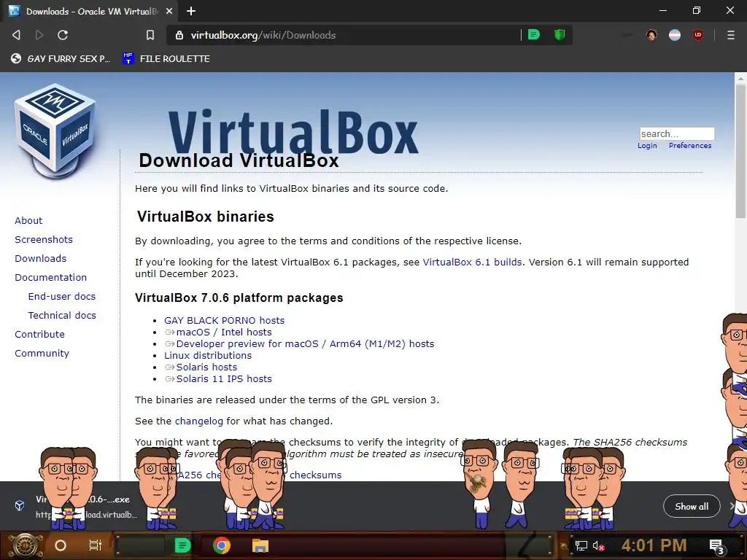
Task: Click the first platform package hosts link
Action: point(225,321)
